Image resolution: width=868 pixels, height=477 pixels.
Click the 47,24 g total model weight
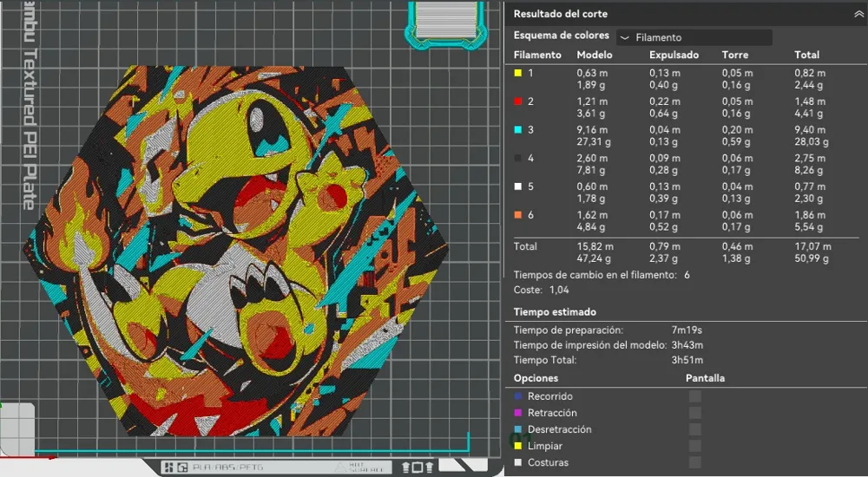click(x=594, y=258)
